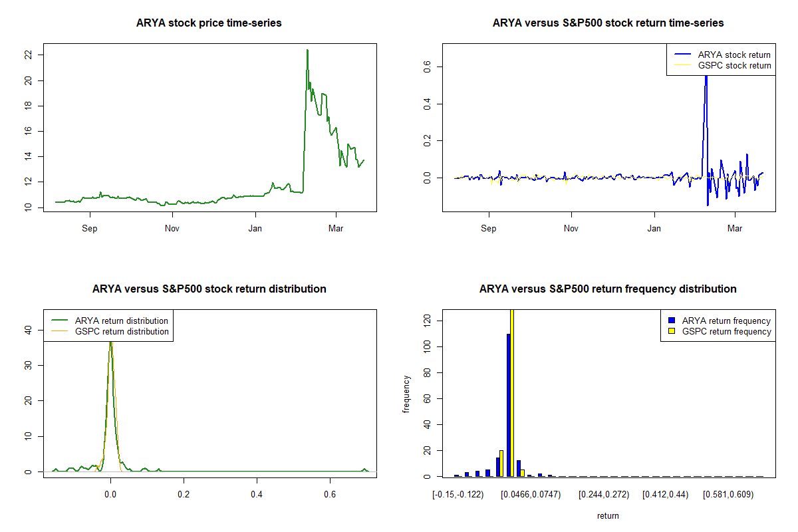Click the return frequency distribution chart title
Viewport: 798px width, 532px height.
(608, 289)
